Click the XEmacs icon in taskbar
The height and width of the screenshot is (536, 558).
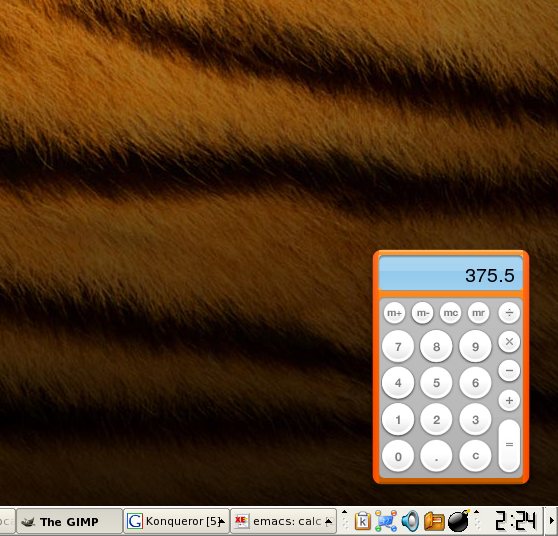tap(241, 522)
